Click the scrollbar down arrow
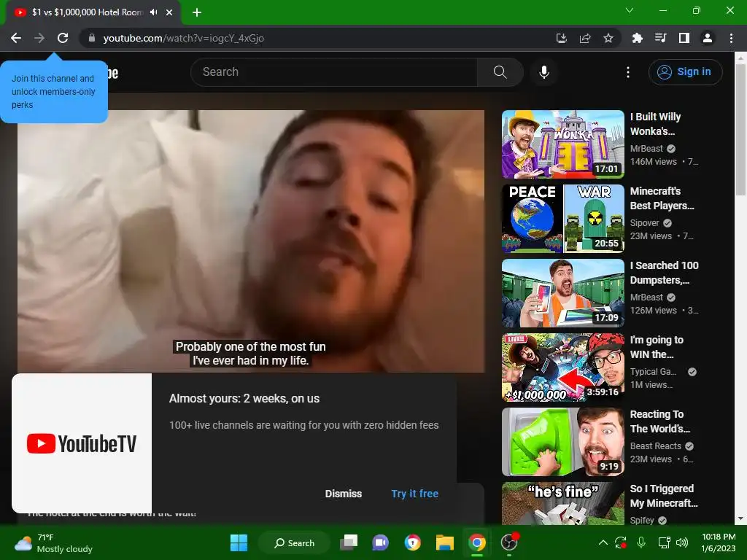 [740, 518]
